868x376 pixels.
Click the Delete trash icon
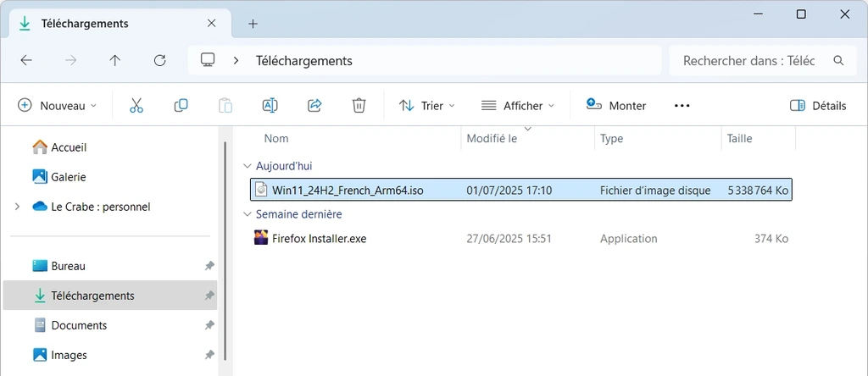coord(359,106)
